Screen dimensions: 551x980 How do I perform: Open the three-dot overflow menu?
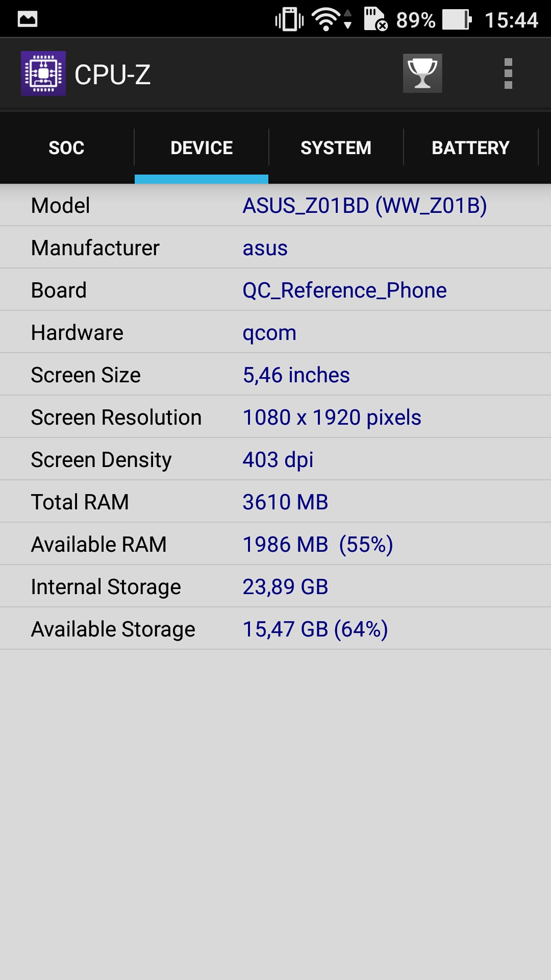[508, 74]
